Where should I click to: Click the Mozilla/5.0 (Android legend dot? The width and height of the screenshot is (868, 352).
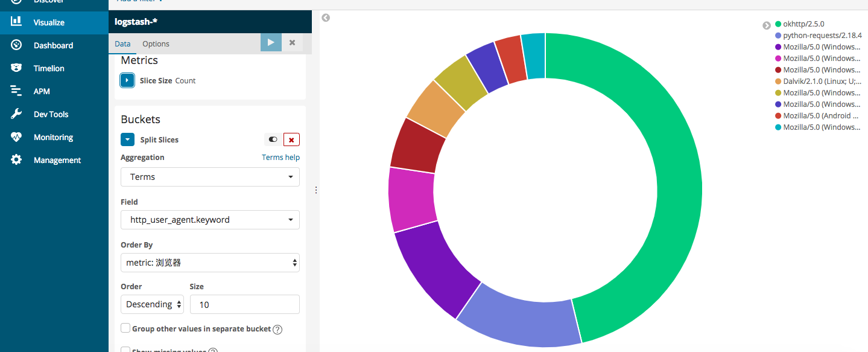pyautogui.click(x=778, y=116)
